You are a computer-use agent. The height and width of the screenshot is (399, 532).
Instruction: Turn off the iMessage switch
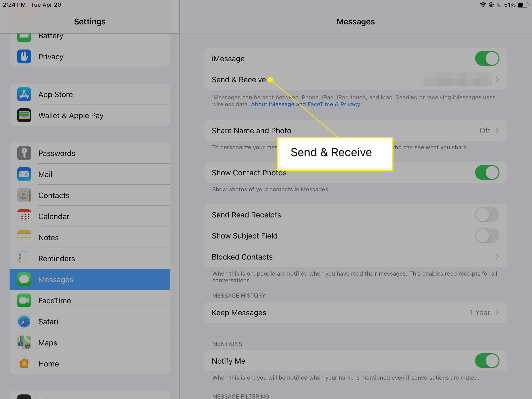coord(487,58)
